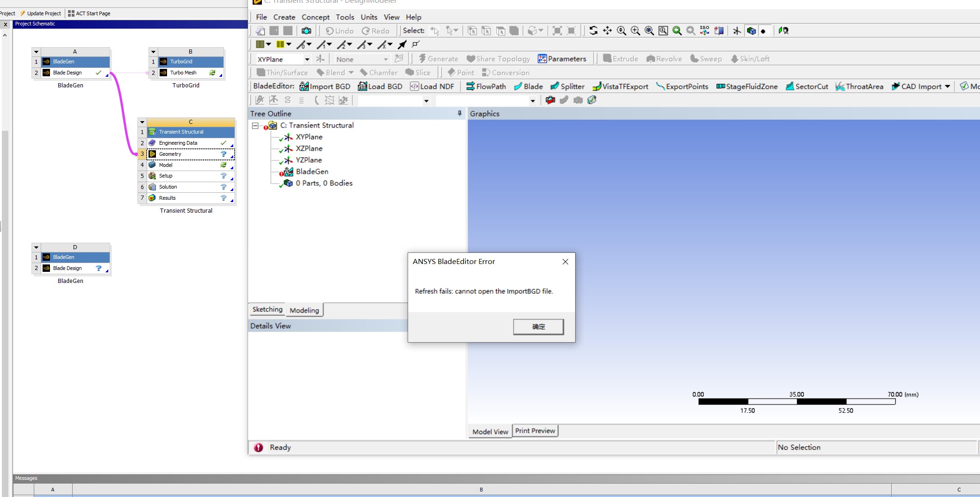Select the SectorCut tool
This screenshot has width=980, height=497.
tap(807, 86)
